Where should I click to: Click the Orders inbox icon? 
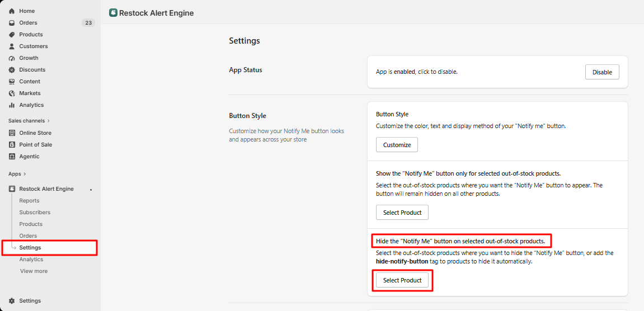click(12, 23)
